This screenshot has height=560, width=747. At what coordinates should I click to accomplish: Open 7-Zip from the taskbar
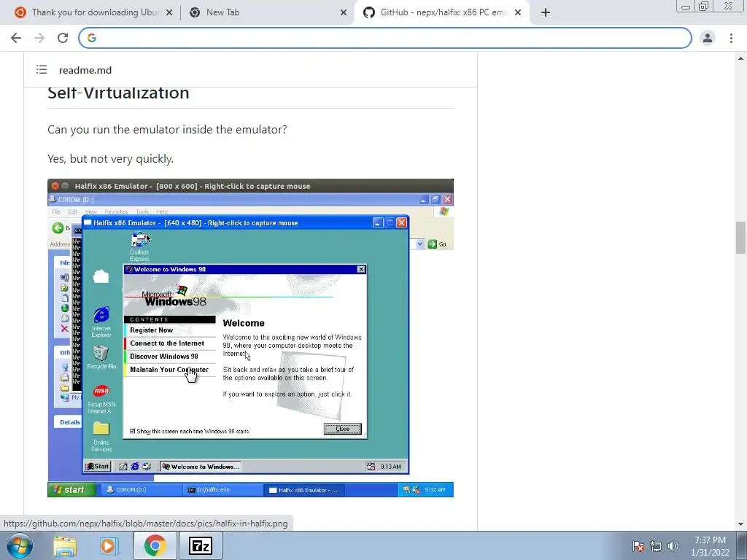click(200, 545)
